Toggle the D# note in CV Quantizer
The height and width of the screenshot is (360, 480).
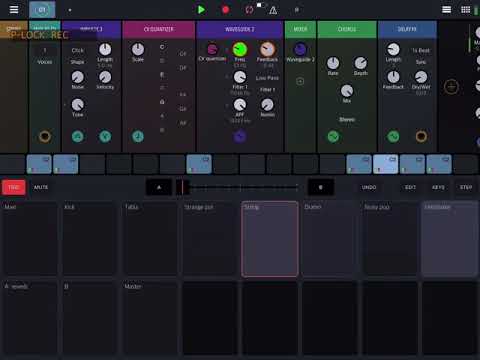(183, 68)
